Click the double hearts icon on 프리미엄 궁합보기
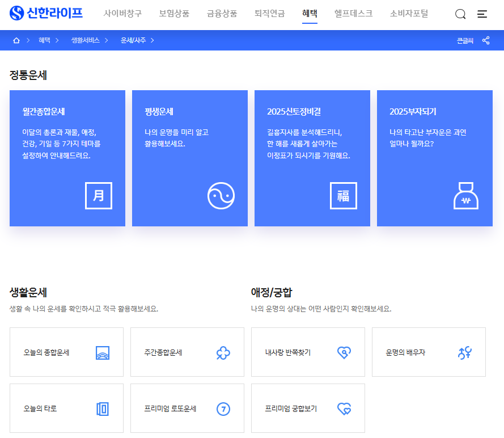The height and width of the screenshot is (438, 504). [344, 408]
